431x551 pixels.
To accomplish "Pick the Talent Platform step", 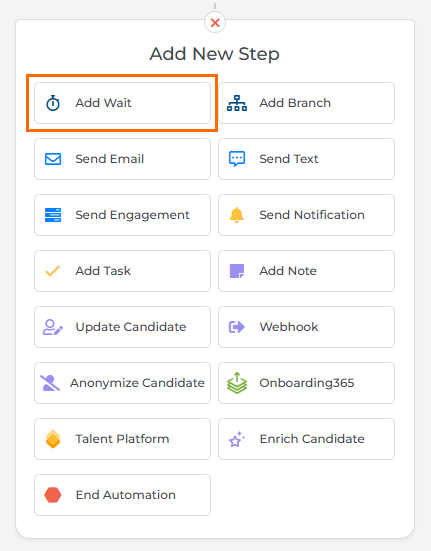I will pyautogui.click(x=122, y=439).
